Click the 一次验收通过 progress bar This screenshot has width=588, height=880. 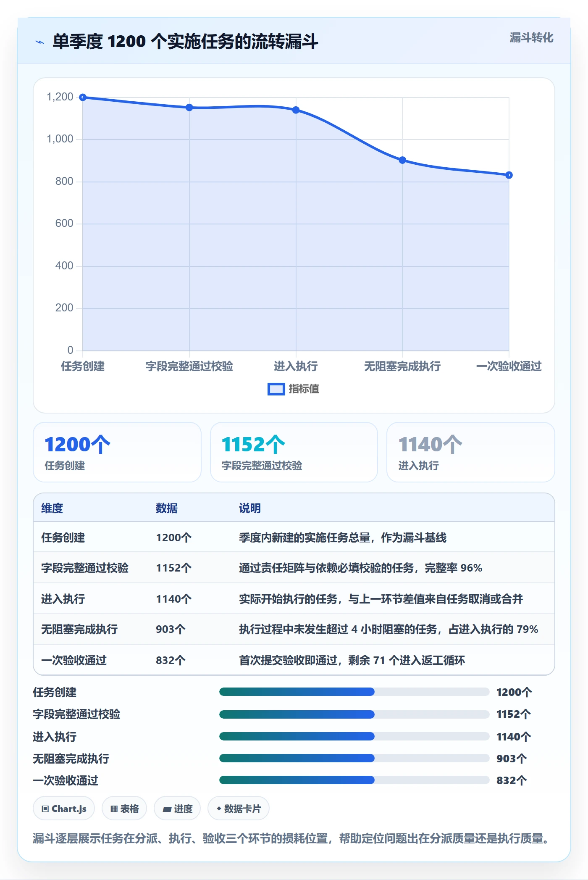point(354,780)
